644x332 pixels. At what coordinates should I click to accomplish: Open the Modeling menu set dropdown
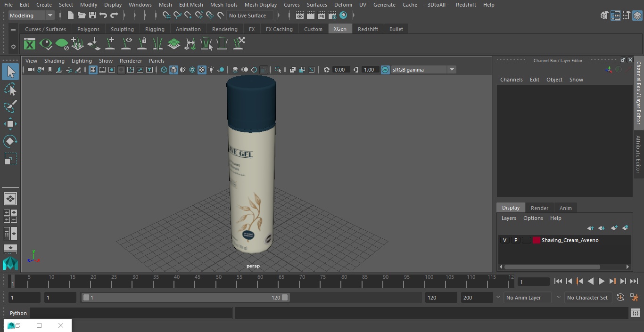tap(32, 16)
